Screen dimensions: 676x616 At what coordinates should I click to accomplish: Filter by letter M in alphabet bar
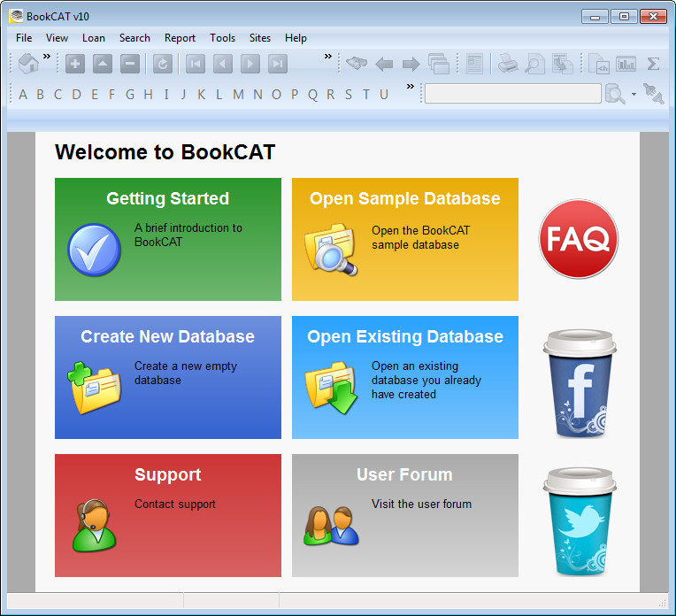[238, 95]
